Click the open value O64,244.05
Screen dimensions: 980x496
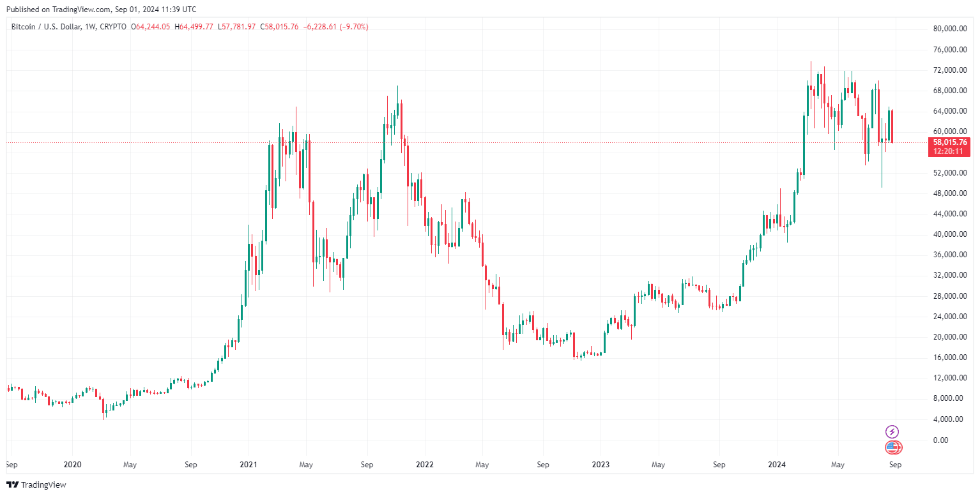coord(150,27)
